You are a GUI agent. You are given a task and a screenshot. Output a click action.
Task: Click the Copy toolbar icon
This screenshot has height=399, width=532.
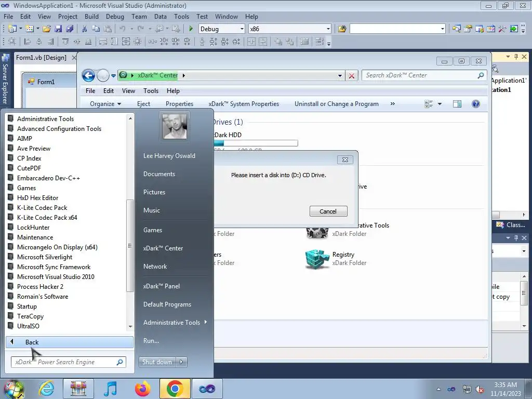tap(96, 29)
